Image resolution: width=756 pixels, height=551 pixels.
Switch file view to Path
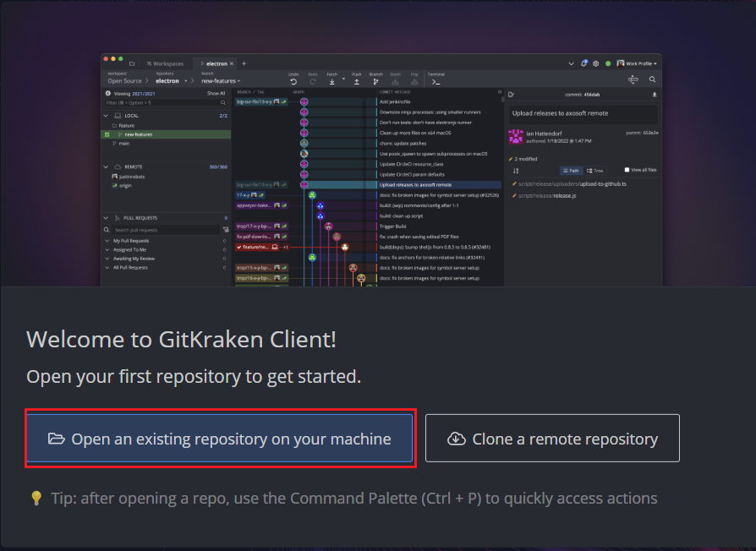[572, 171]
